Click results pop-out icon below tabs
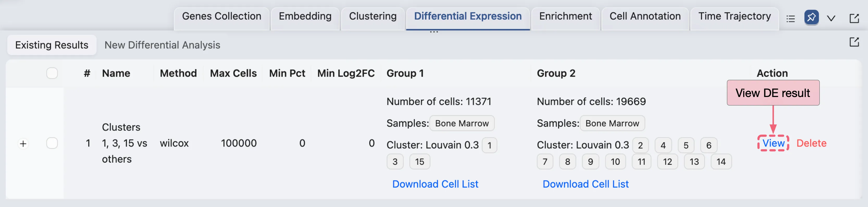Image resolution: width=868 pixels, height=207 pixels. [854, 42]
